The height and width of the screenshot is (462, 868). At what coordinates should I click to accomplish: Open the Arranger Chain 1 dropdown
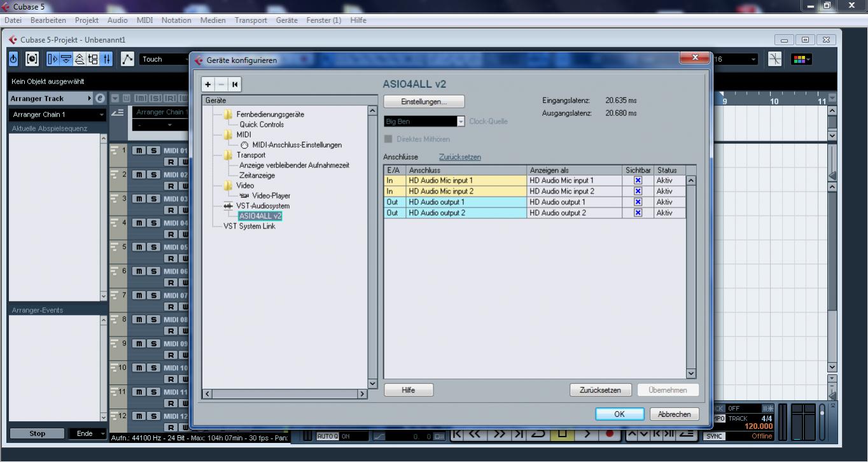coord(57,115)
